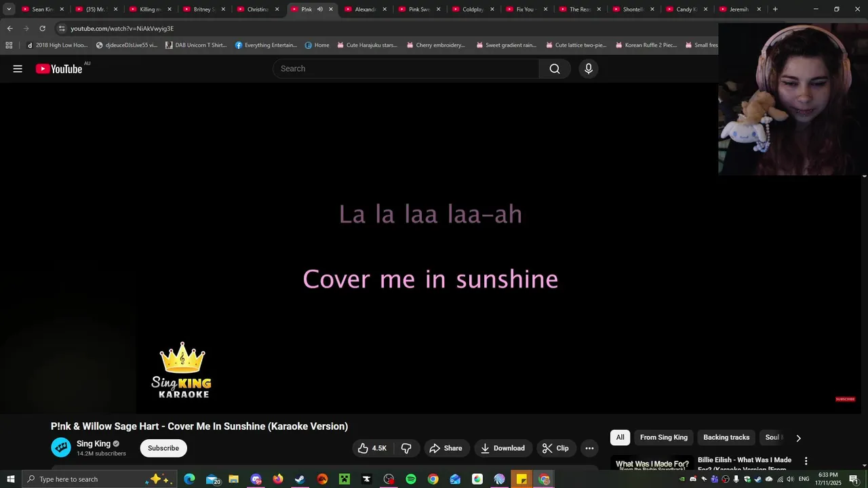Open the Windows Start menu
Image resolution: width=868 pixels, height=488 pixels.
(10, 479)
